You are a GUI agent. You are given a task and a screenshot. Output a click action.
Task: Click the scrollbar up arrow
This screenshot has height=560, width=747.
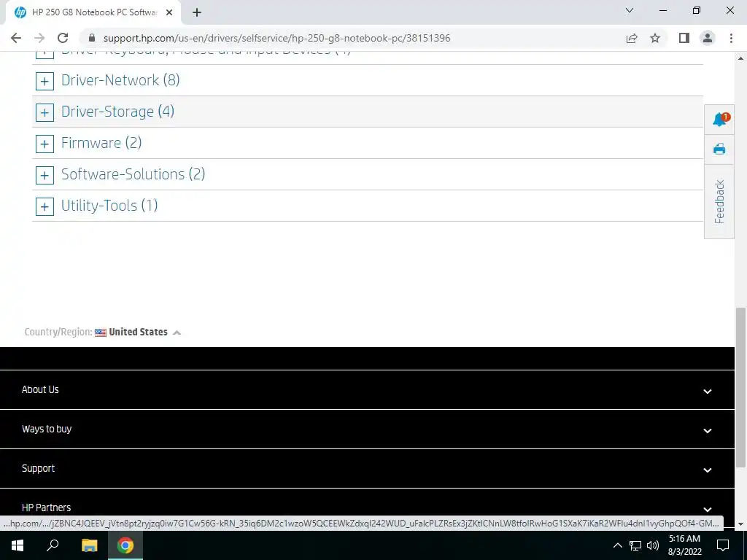click(x=740, y=58)
